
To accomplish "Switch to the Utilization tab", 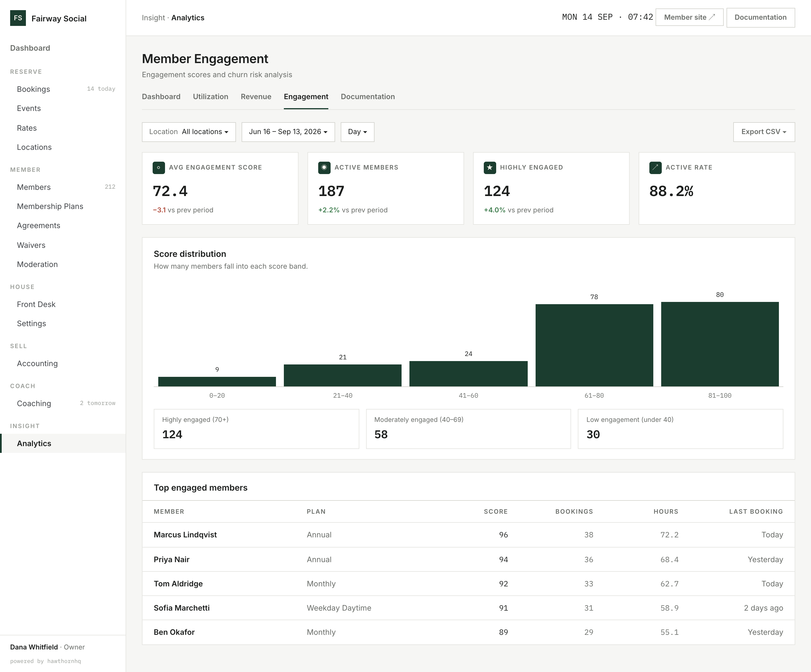I will 210,97.
